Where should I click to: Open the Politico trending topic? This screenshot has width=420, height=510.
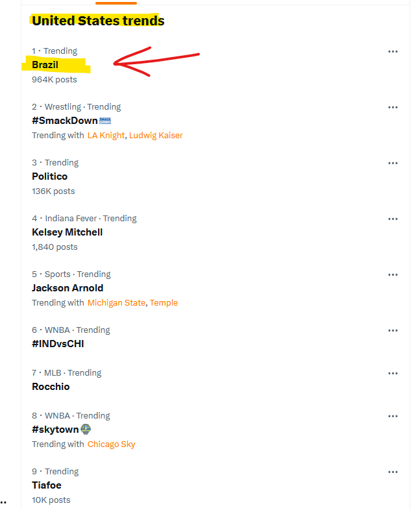point(49,176)
